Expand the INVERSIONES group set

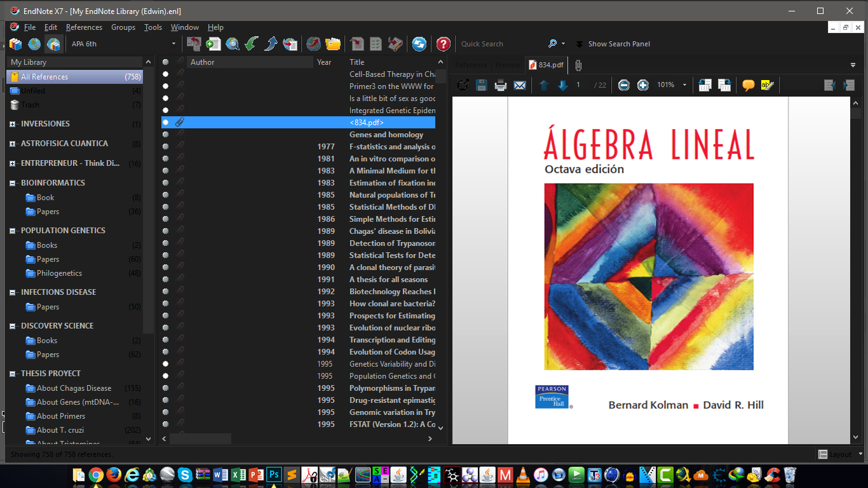[12, 124]
